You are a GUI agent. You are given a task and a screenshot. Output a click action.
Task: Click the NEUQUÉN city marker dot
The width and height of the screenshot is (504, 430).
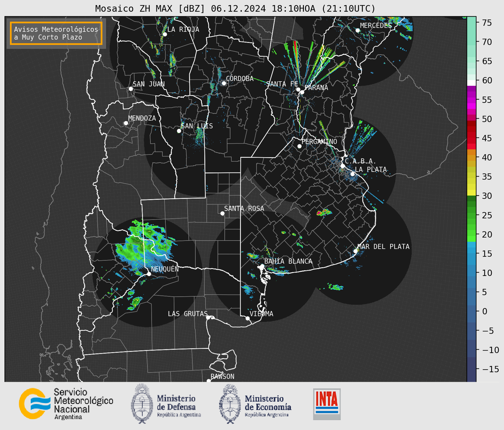point(149,274)
